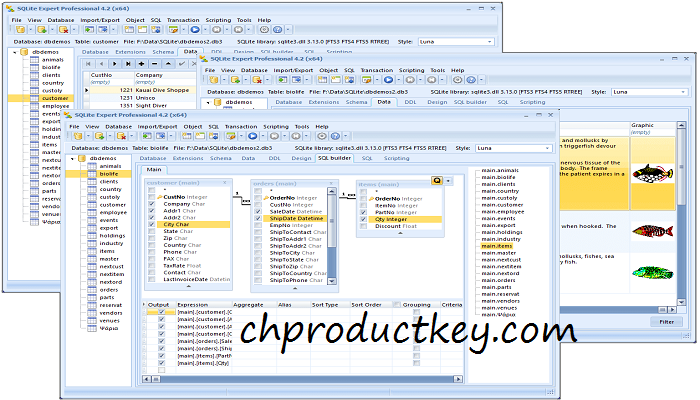Close the customer (main) table box
This screenshot has height=400, width=700.
click(x=225, y=183)
